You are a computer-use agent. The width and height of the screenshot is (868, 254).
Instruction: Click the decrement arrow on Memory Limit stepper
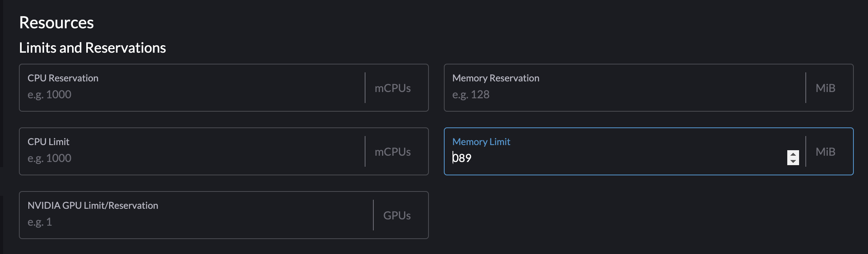(x=794, y=161)
